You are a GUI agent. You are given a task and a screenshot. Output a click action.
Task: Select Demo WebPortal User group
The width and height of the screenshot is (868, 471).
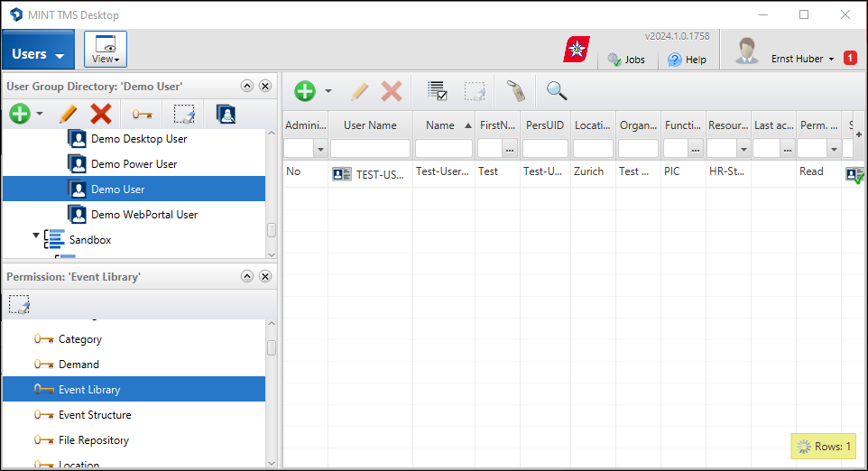pos(144,215)
